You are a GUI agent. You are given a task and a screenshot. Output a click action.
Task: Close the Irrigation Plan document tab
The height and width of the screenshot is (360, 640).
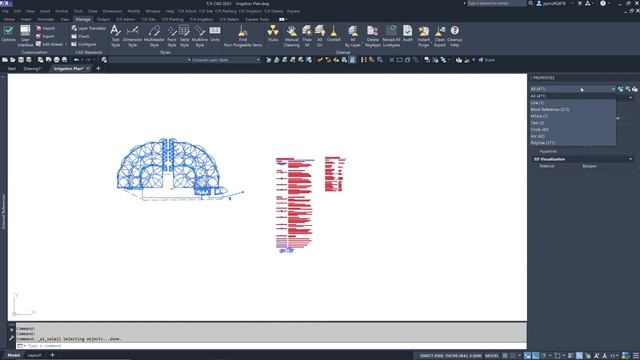pyautogui.click(x=88, y=69)
